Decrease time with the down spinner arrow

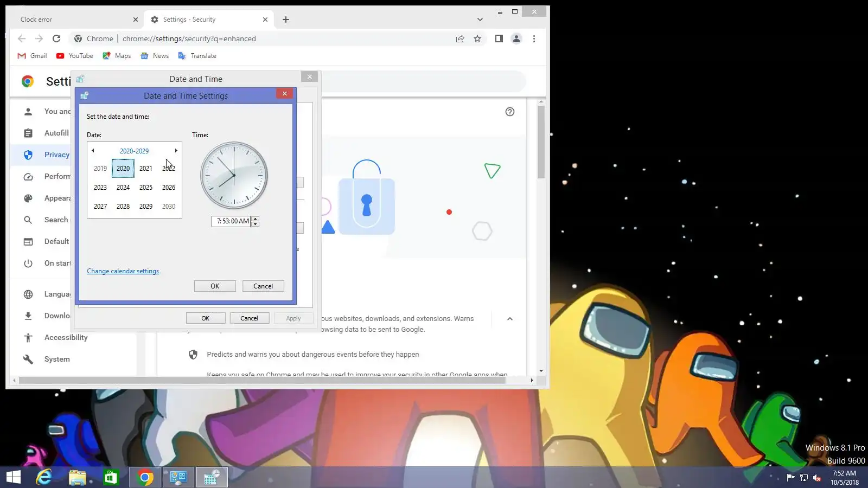click(256, 224)
